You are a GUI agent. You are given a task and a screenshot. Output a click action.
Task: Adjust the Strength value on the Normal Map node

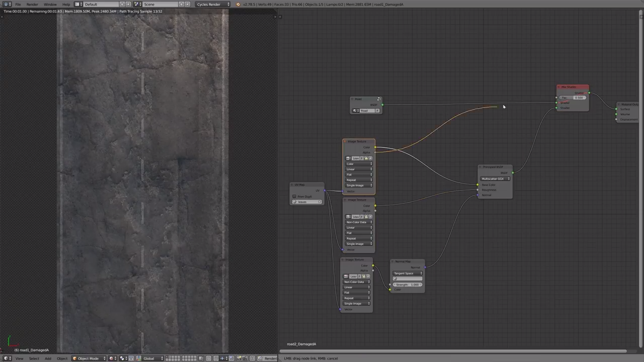[x=408, y=285]
